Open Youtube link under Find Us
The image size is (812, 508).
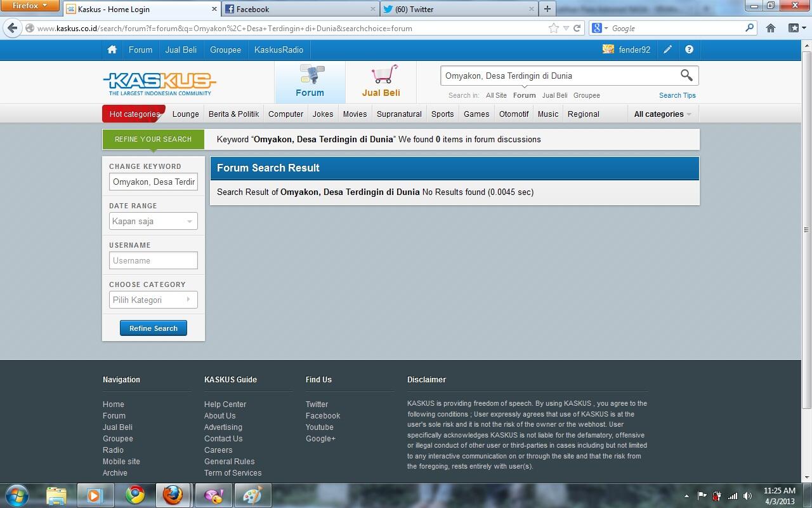tap(320, 427)
